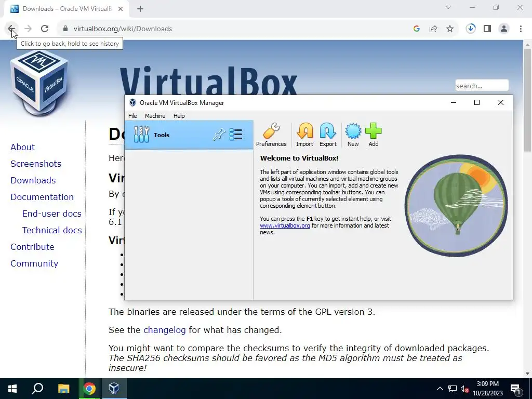Click the VirtualBox cube logo on webpage
Screen dimensions: 532x399
click(39, 83)
